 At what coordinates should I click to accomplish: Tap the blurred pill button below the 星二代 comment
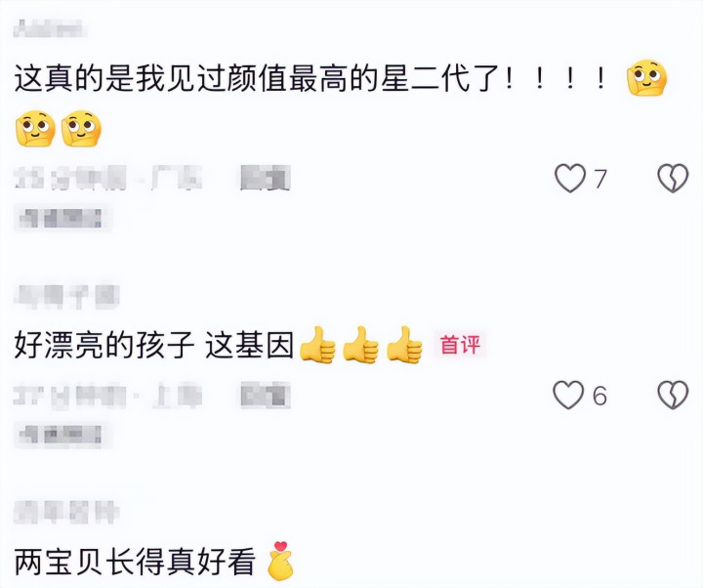point(62,218)
